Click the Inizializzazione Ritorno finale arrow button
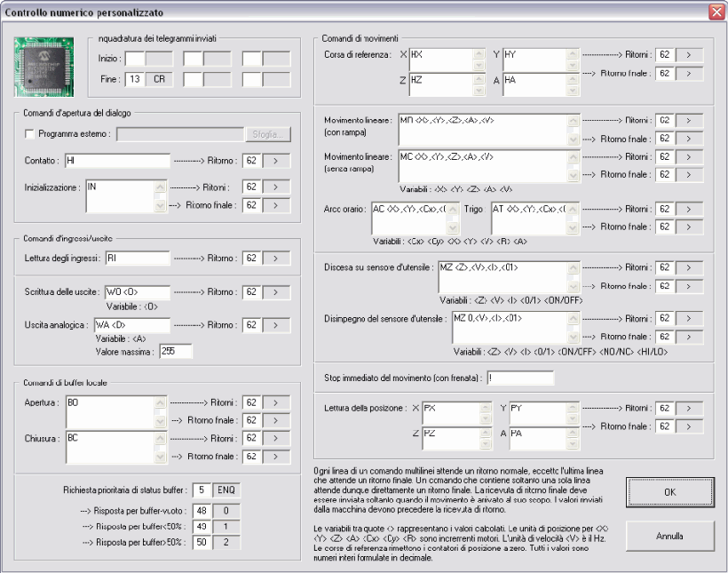This screenshot has height=573, width=728. click(x=276, y=205)
